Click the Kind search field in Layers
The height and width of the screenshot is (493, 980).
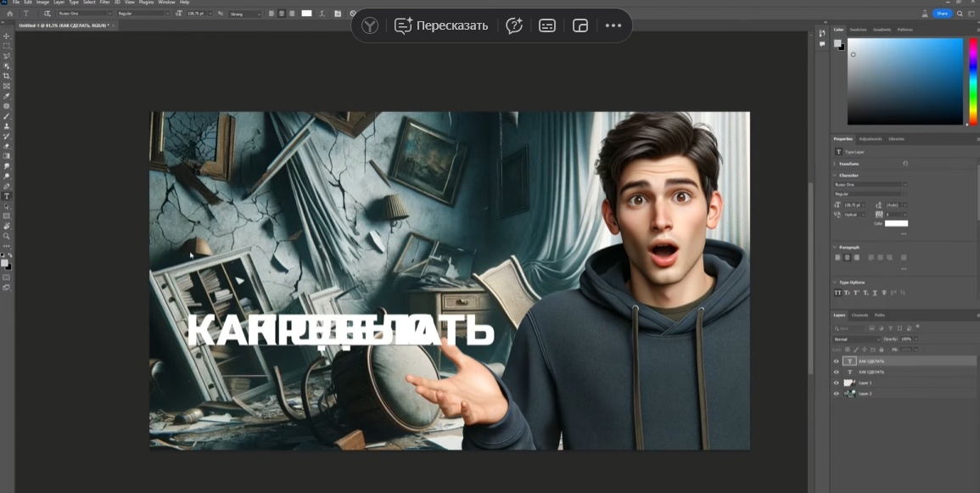[848, 328]
